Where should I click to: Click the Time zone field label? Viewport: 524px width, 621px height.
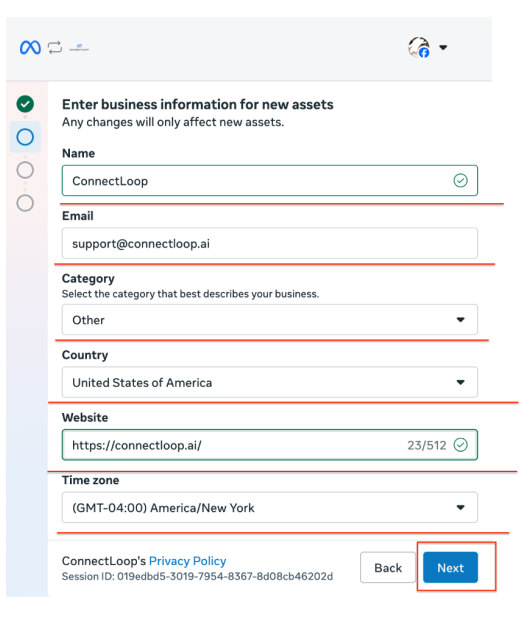click(90, 480)
